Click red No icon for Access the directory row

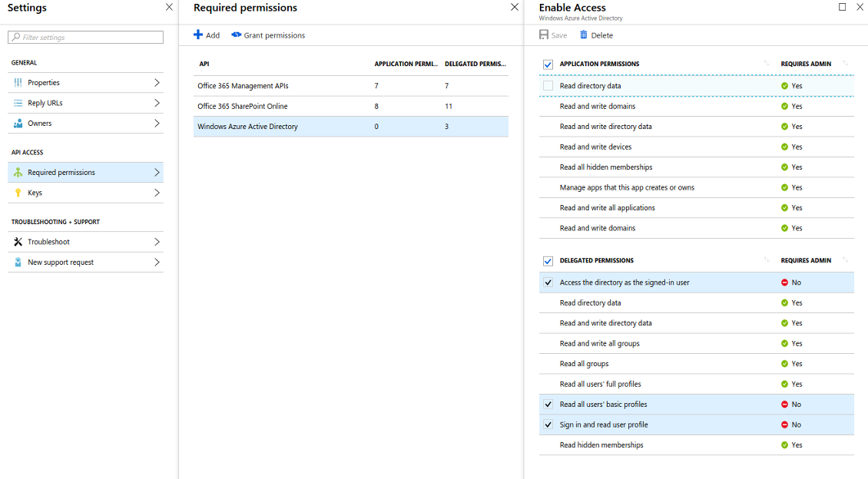[784, 282]
